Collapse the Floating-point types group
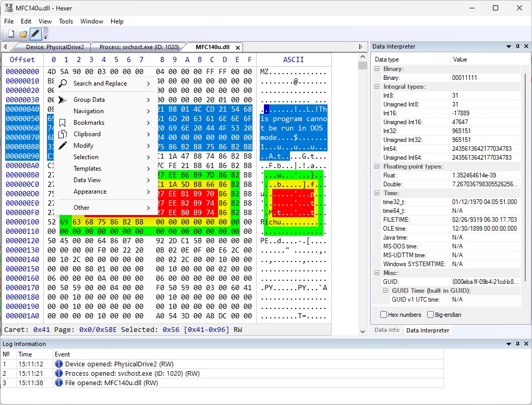The width and height of the screenshot is (532, 405). [377, 166]
